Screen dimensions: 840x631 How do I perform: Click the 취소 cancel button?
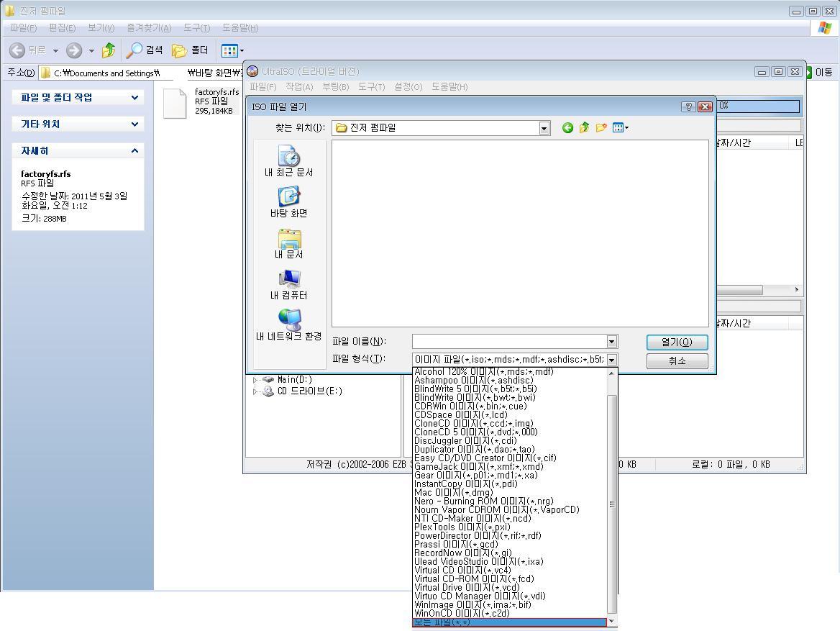click(x=677, y=360)
